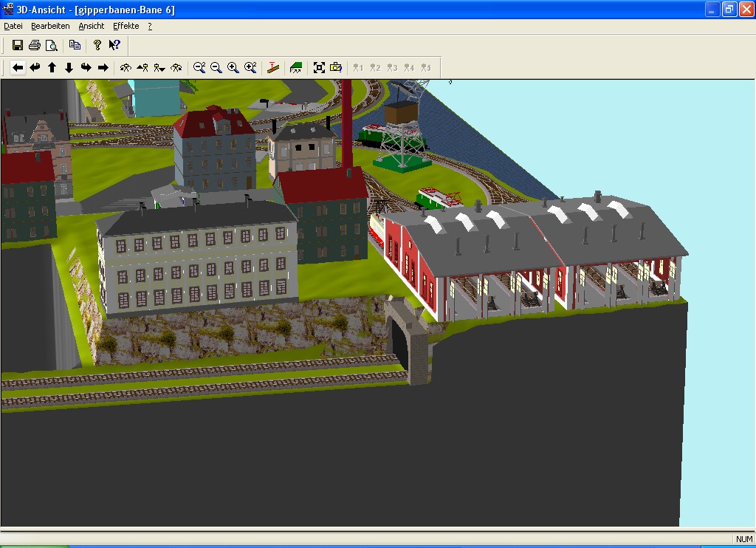Rotate view with curved left arrow

pos(35,67)
